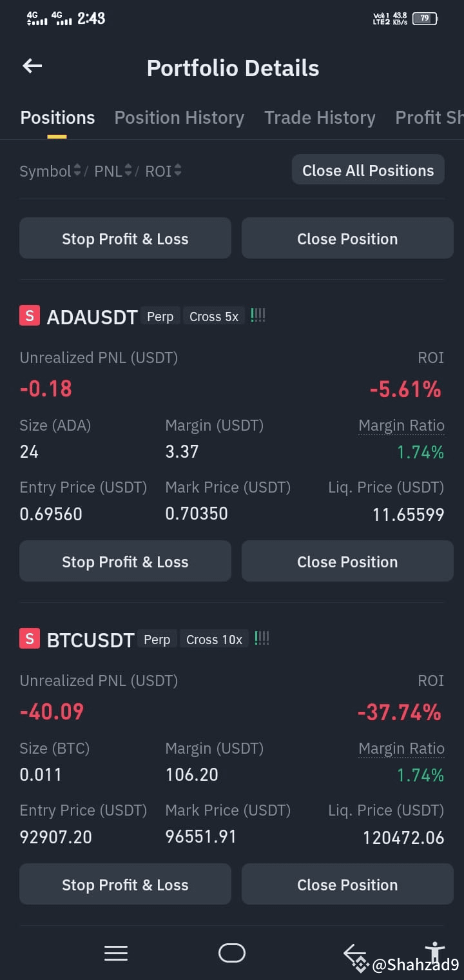The height and width of the screenshot is (980, 464).
Task: Tap the Cross 10x leverage tag
Action: coord(214,640)
